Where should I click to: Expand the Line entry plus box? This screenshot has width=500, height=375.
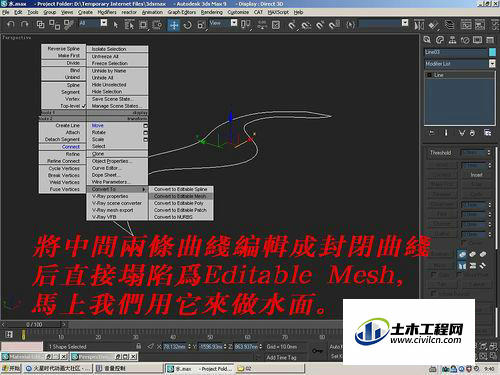429,75
